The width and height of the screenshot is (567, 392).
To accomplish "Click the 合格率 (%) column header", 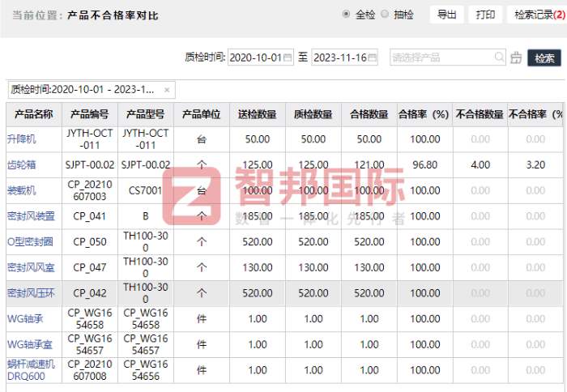I will pyautogui.click(x=424, y=114).
